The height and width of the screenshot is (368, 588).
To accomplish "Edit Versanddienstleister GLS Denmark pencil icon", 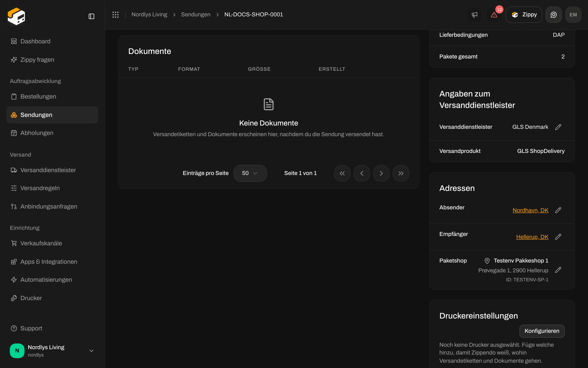I will point(558,127).
